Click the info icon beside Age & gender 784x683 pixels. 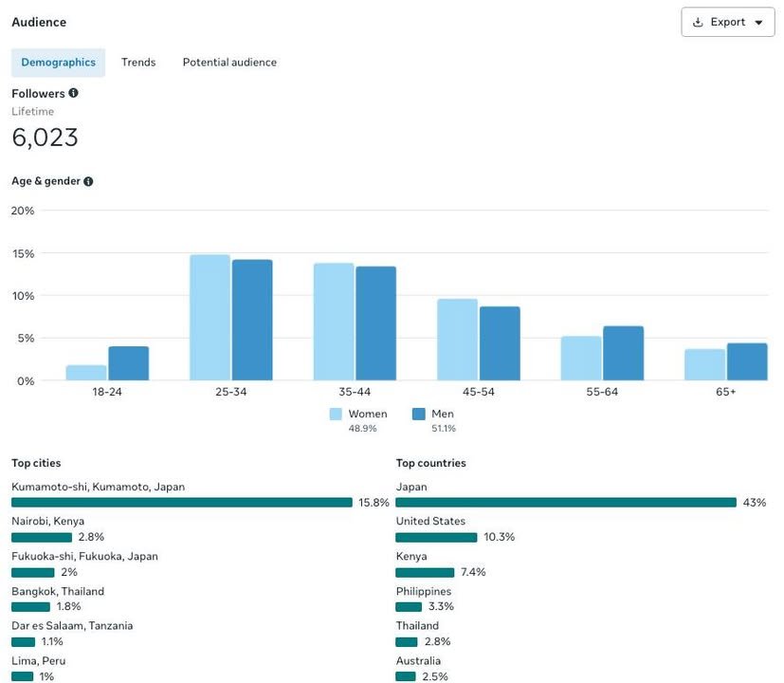click(88, 181)
